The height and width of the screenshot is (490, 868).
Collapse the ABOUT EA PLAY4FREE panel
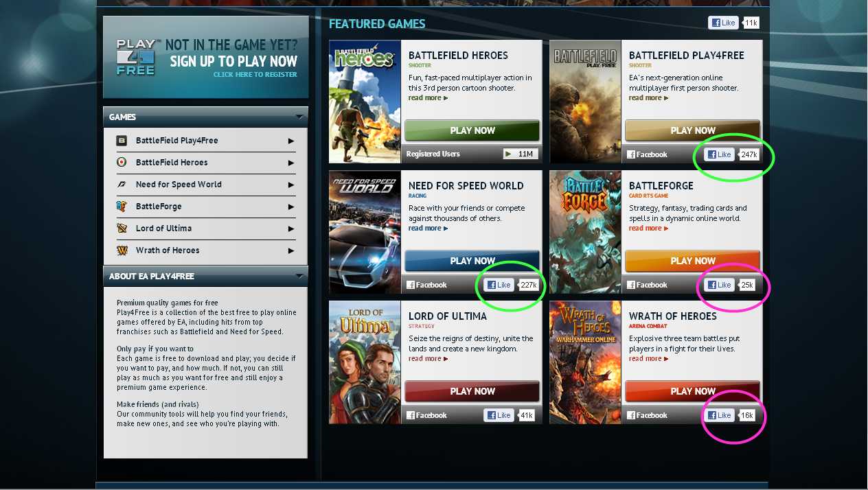299,276
